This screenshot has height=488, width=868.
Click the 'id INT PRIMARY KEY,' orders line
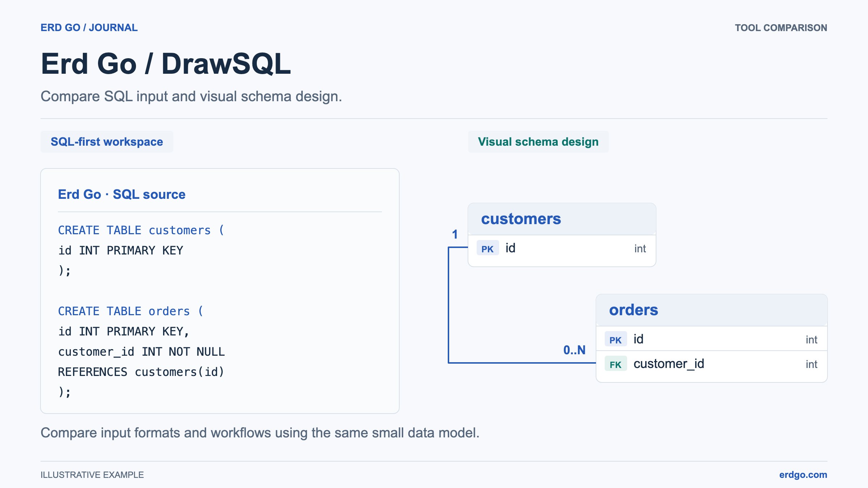(124, 331)
